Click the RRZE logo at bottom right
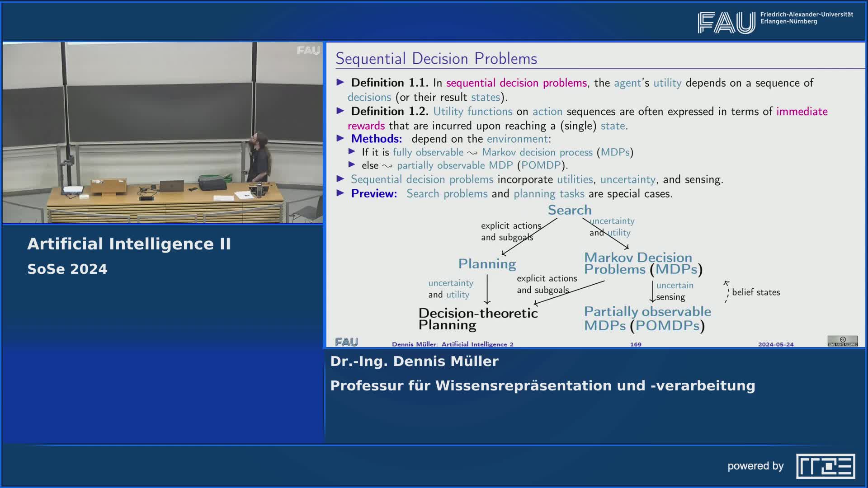This screenshot has height=488, width=868. coord(826,466)
